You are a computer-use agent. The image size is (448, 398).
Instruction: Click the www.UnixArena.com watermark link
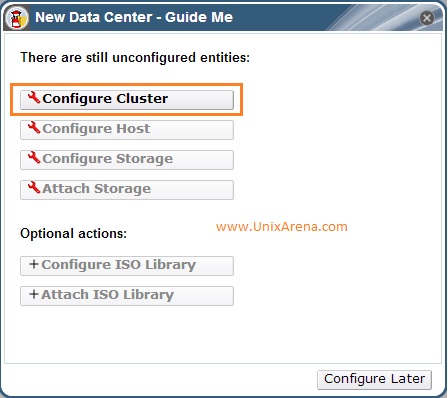point(282,227)
